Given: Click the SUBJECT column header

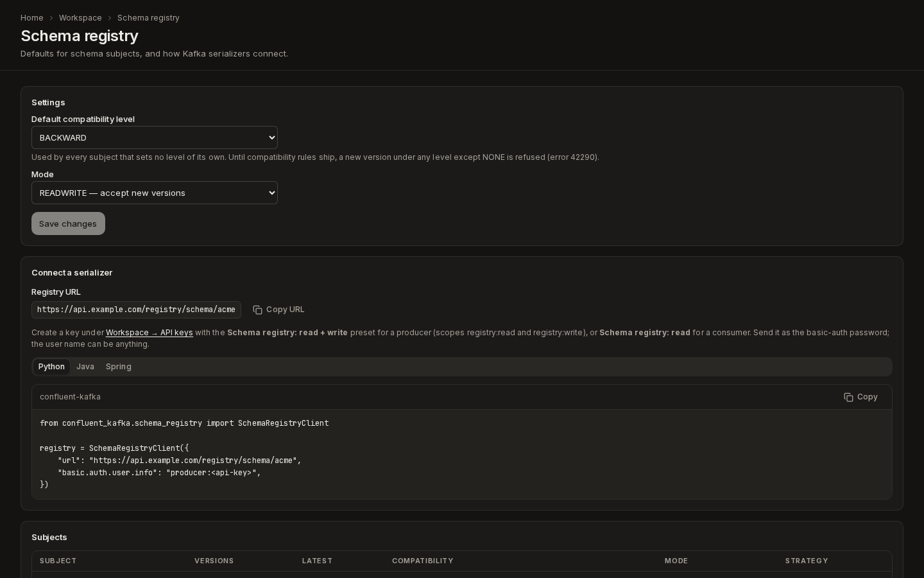Looking at the screenshot, I should click(x=58, y=561).
